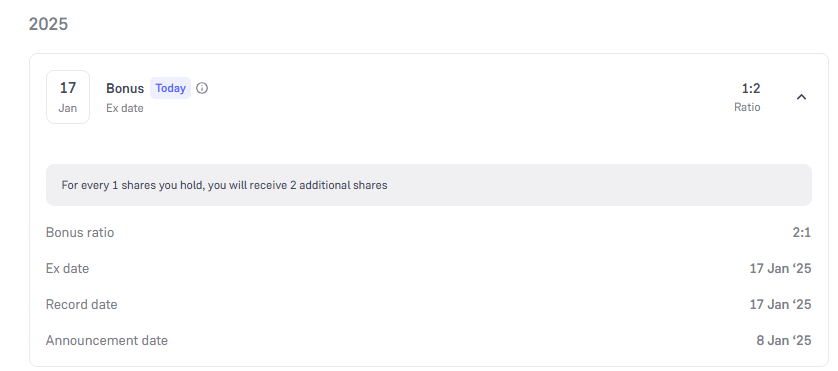838x371 pixels.
Task: Click the Ex date subtitle under Bonus
Action: (x=125, y=108)
